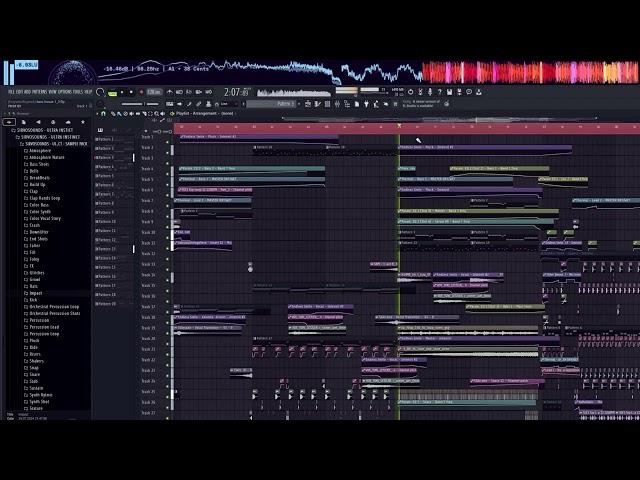Toggle mute on Track 18

[166, 318]
